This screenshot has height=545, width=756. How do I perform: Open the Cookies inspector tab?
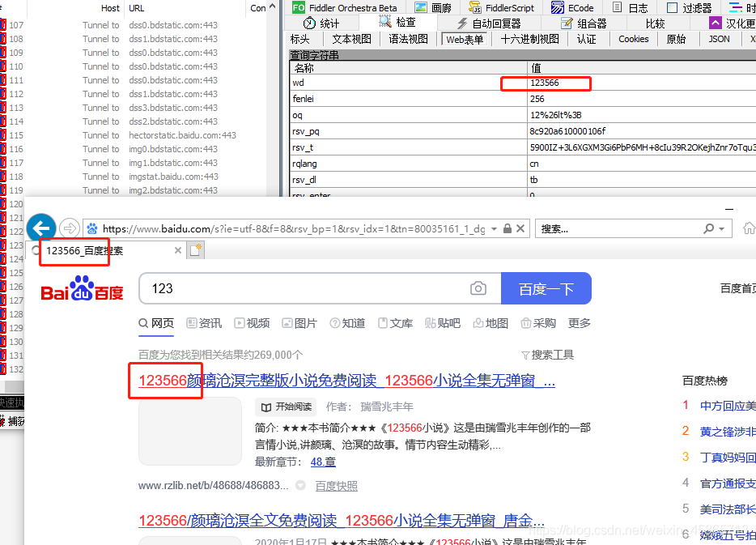(634, 39)
